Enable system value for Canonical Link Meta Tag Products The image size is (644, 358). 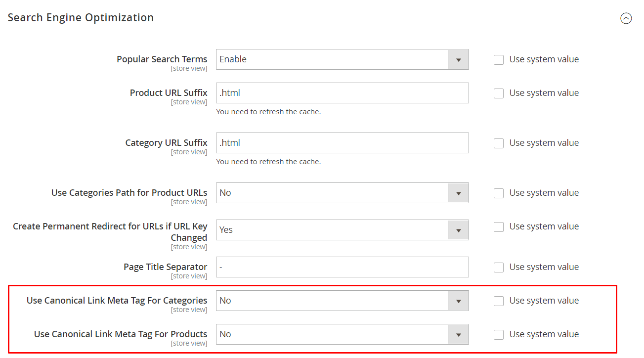[499, 334]
